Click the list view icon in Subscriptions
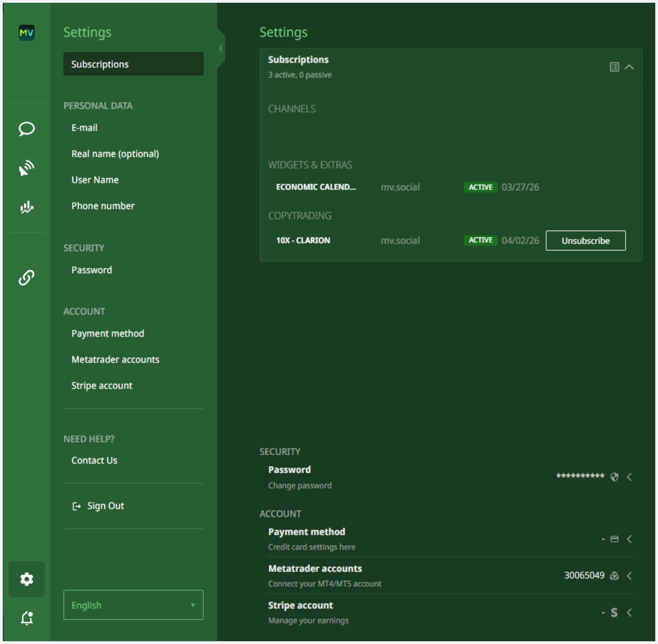 tap(614, 67)
